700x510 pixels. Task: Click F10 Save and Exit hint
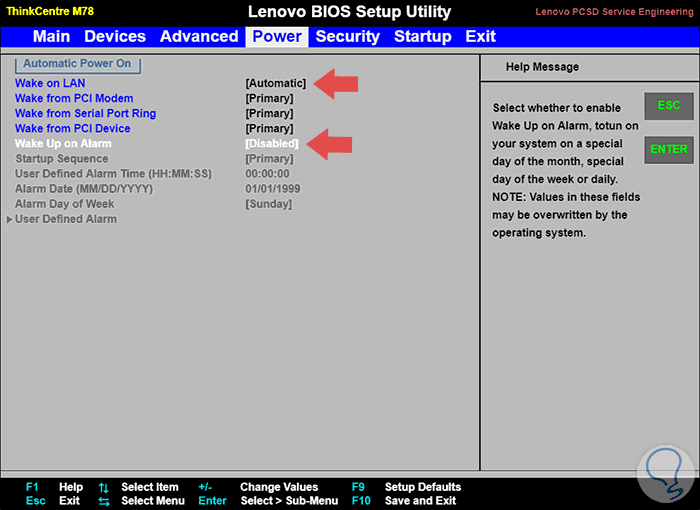(x=404, y=501)
